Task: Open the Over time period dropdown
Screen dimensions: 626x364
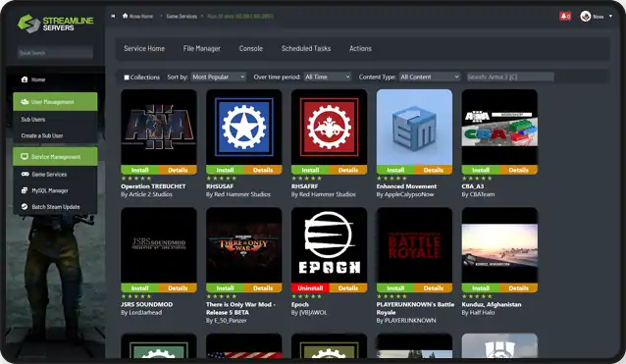Action: tap(328, 78)
